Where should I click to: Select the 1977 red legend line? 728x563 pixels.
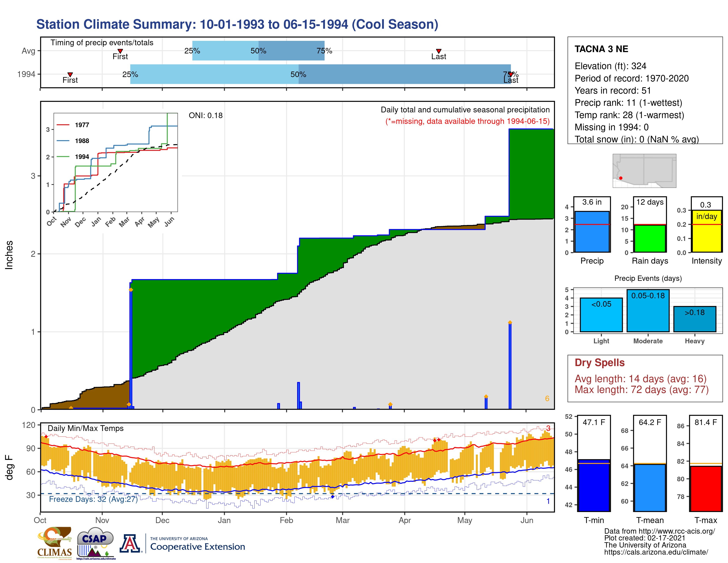tap(63, 125)
